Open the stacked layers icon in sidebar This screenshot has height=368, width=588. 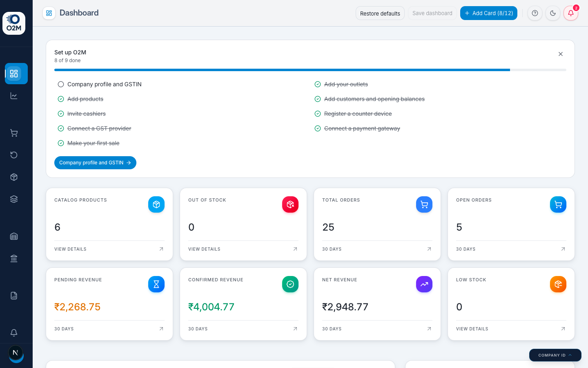14,199
